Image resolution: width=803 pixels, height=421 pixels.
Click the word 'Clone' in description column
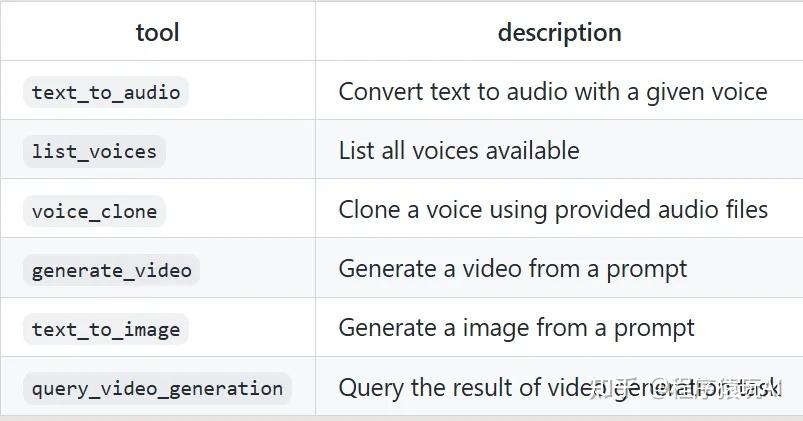[x=368, y=210]
